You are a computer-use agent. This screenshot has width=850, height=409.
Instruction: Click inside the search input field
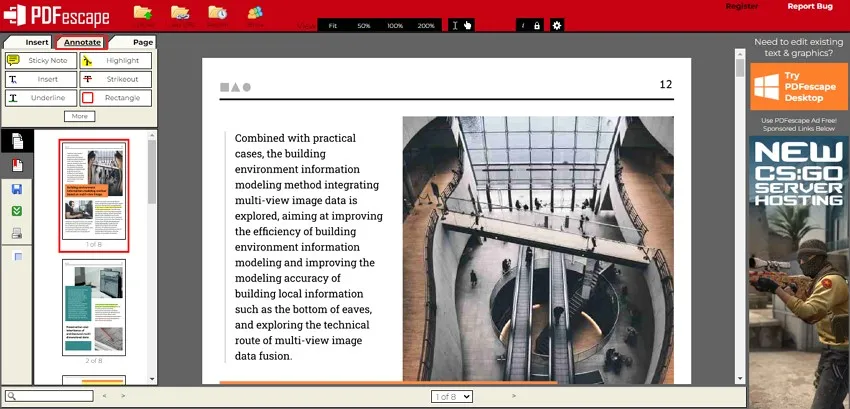[x=49, y=397]
